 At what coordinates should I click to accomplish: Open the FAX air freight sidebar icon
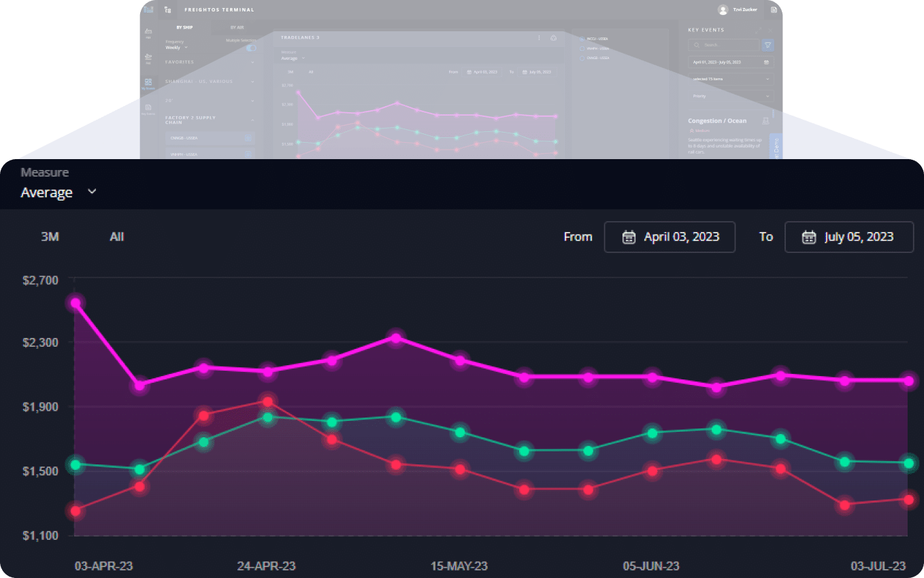point(148,58)
